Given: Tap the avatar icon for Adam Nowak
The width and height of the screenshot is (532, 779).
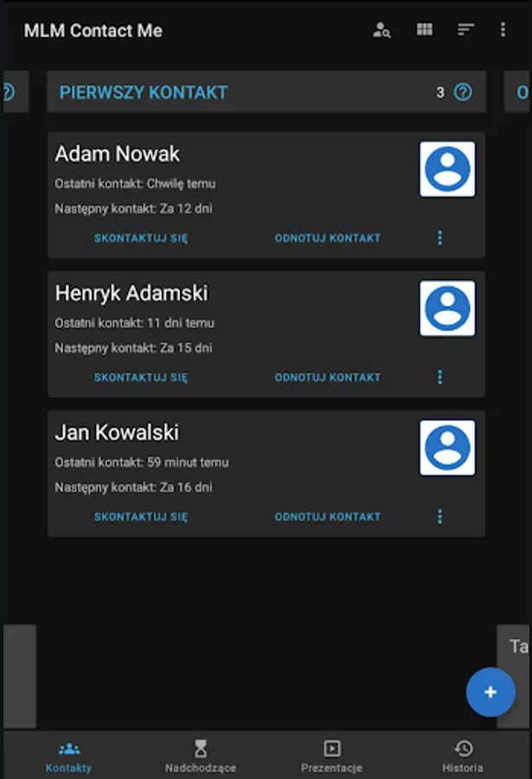Looking at the screenshot, I should point(447,170).
